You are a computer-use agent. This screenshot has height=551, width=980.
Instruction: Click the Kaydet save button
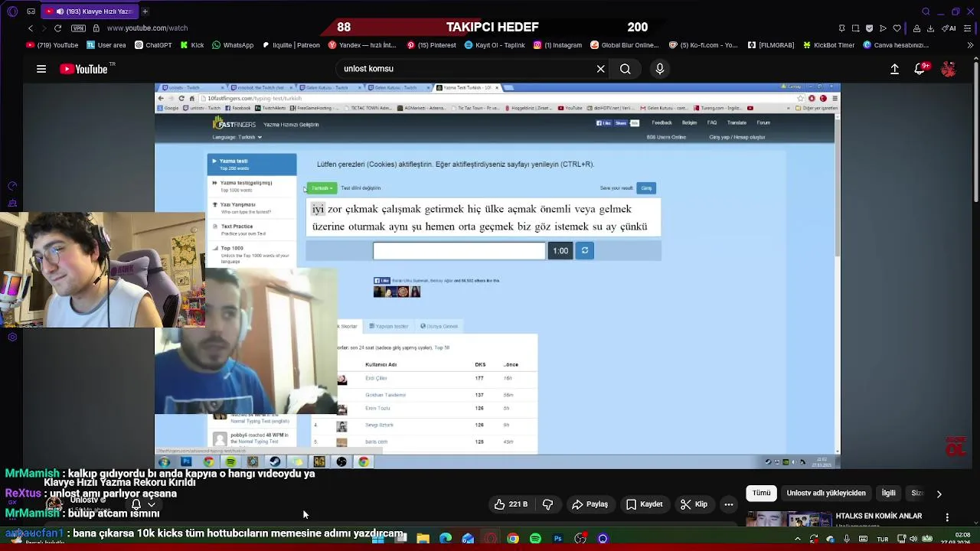pos(644,504)
